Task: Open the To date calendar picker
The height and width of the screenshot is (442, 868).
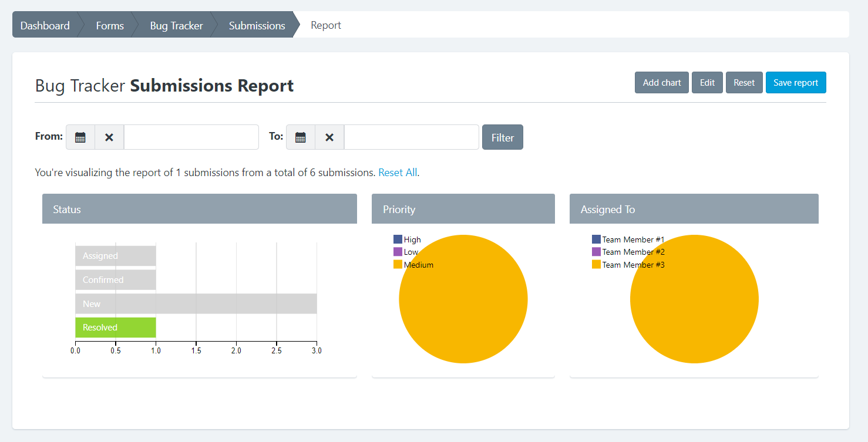Action: (301, 137)
